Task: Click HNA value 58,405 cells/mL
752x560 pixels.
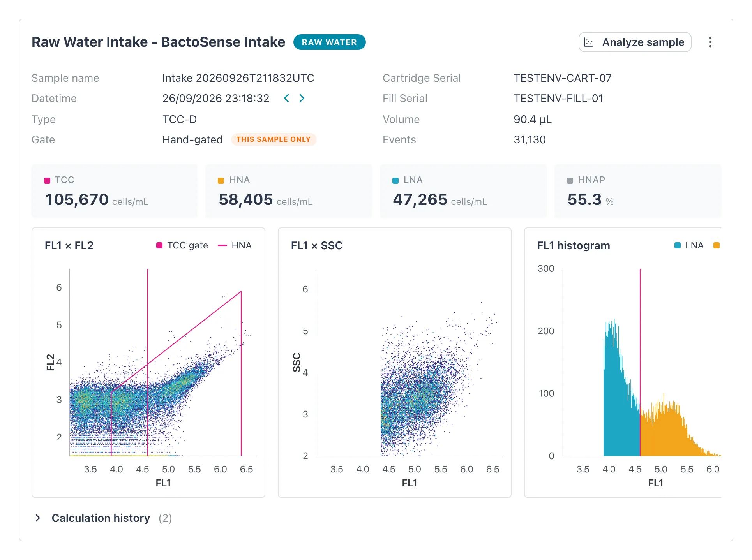Action: click(265, 200)
